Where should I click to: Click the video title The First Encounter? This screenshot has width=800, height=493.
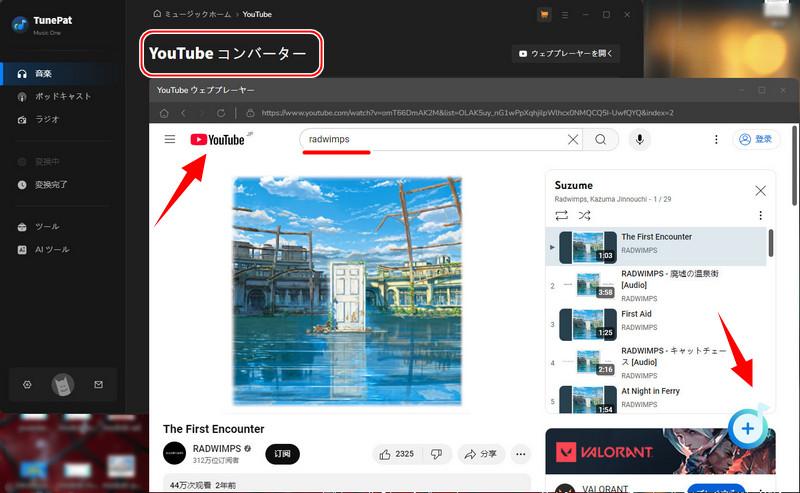click(x=214, y=429)
